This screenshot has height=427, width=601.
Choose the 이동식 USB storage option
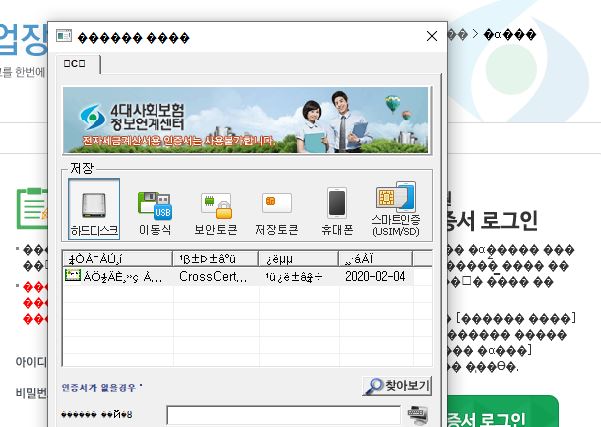tap(155, 213)
